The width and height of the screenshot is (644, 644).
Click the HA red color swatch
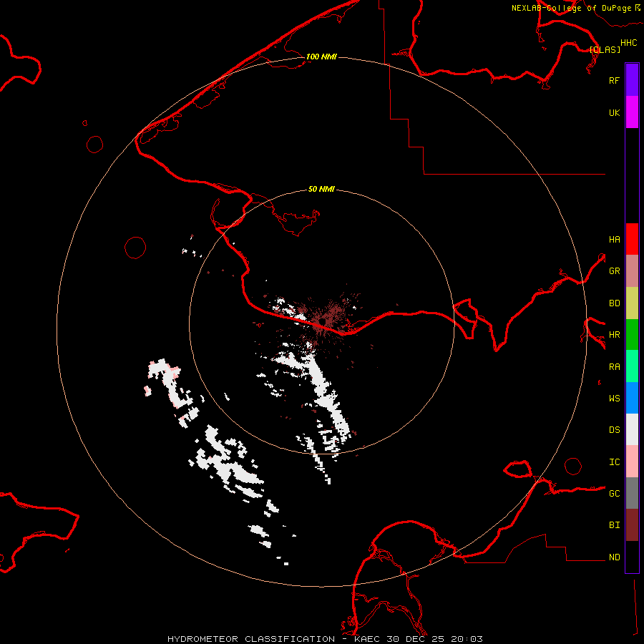[632, 239]
